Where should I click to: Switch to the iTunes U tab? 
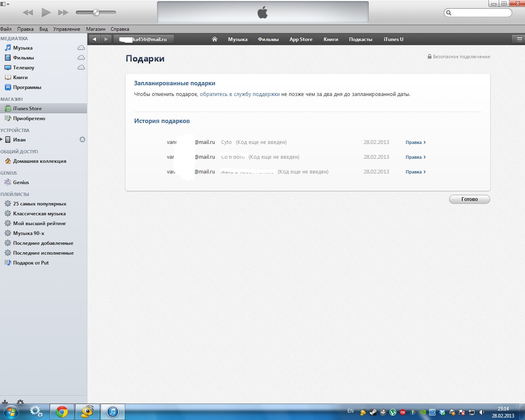[393, 39]
